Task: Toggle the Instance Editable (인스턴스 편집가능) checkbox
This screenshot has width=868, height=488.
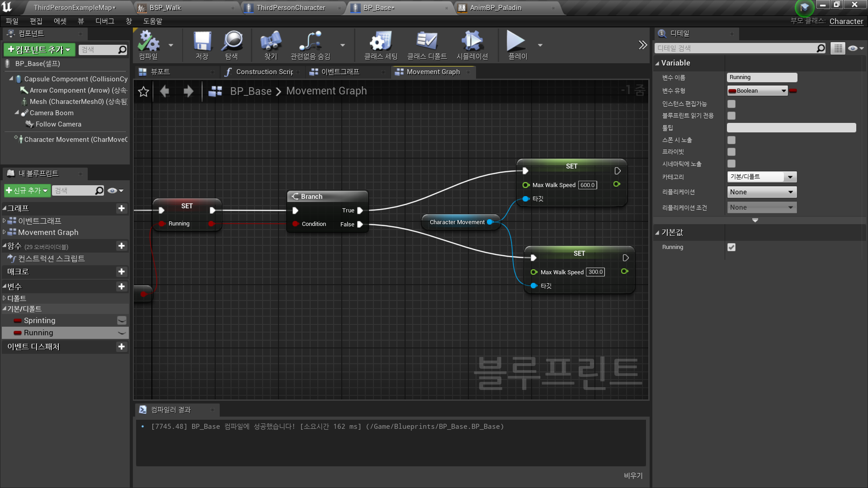Action: pyautogui.click(x=731, y=104)
